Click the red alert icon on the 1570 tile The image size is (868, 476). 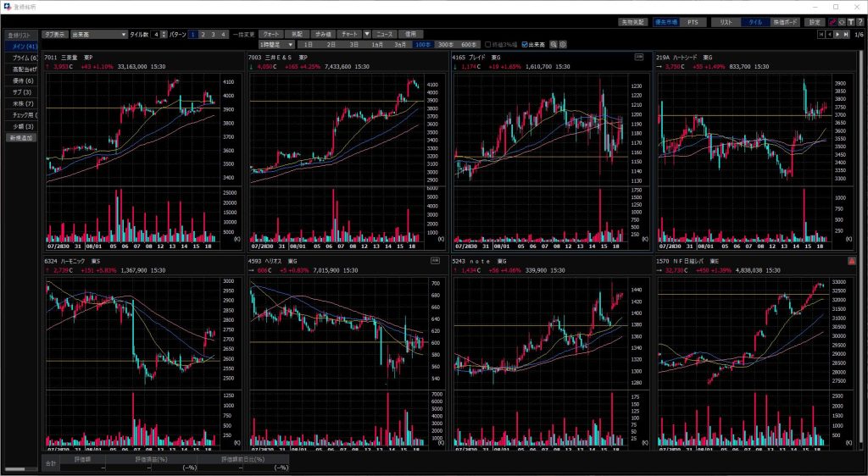(851, 262)
